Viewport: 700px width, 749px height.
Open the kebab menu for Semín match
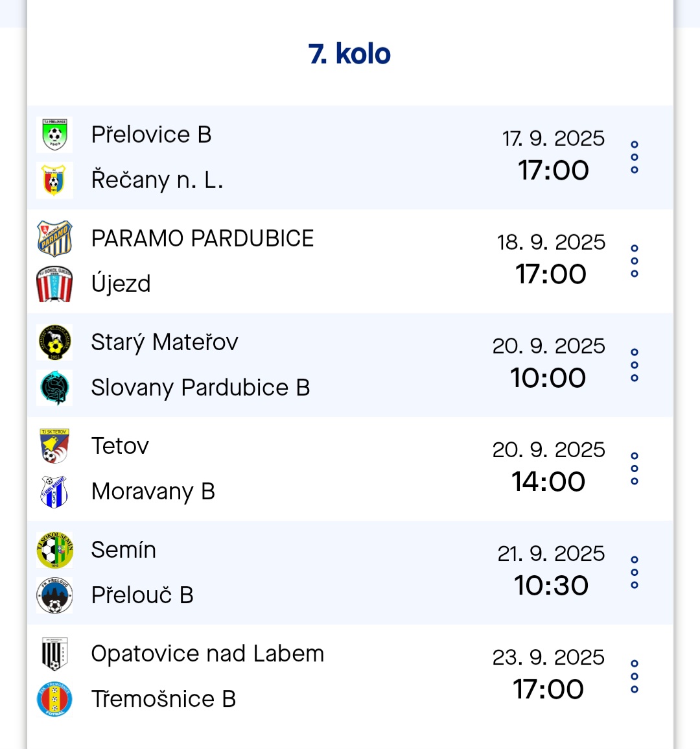tap(635, 571)
